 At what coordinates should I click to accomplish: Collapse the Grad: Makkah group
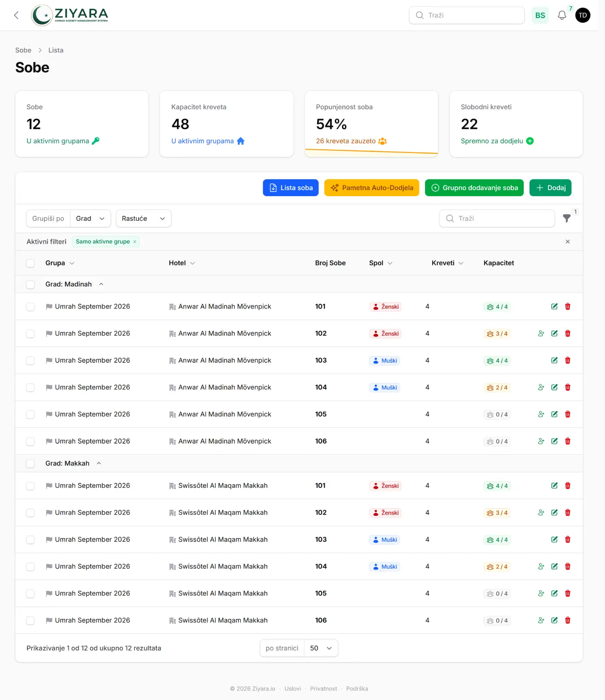pyautogui.click(x=99, y=463)
